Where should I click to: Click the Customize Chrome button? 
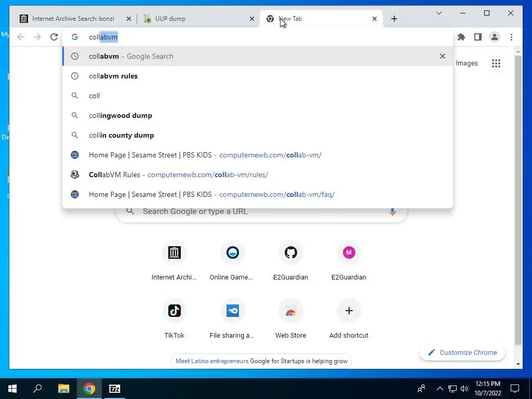coord(462,353)
